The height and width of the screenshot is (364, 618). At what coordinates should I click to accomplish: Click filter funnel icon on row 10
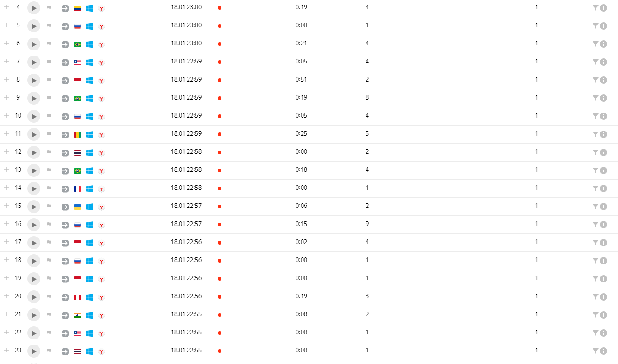(x=595, y=116)
